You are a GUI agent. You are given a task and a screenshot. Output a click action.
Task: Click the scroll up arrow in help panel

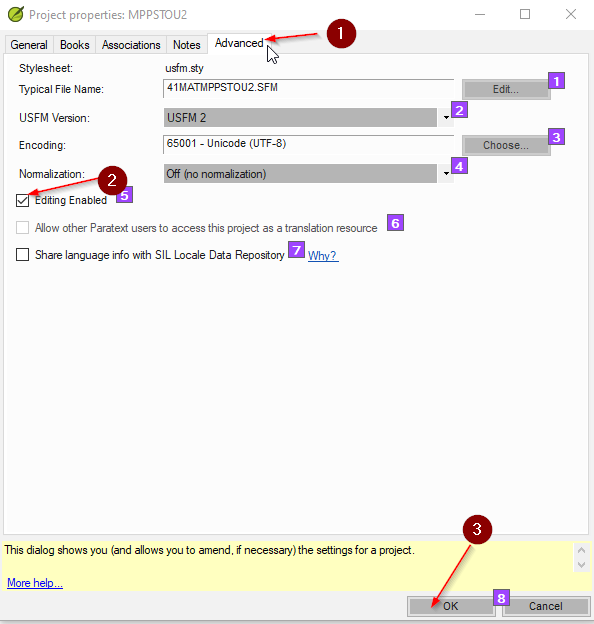click(581, 551)
